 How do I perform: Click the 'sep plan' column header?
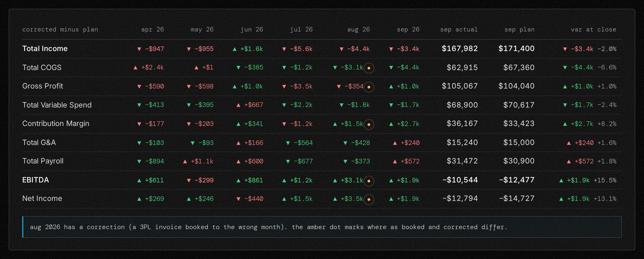coord(520,29)
